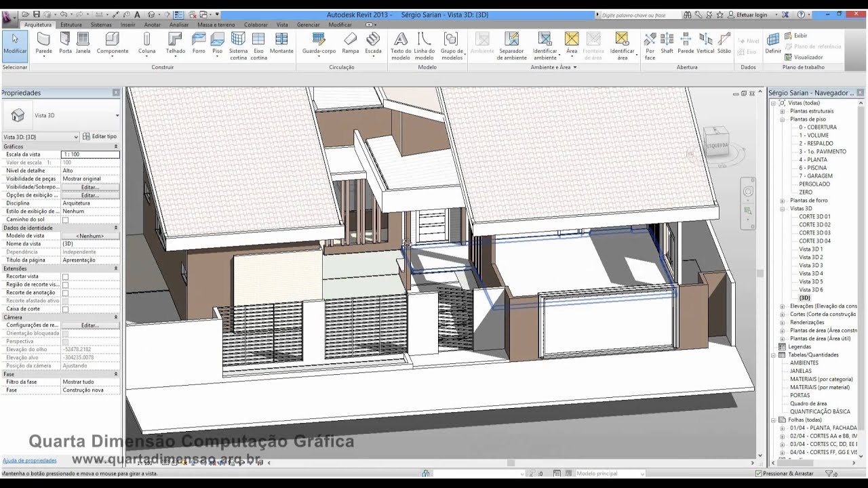This screenshot has width=868, height=488.
Task: Open the CORTE 3D 01 view
Action: pyautogui.click(x=814, y=217)
